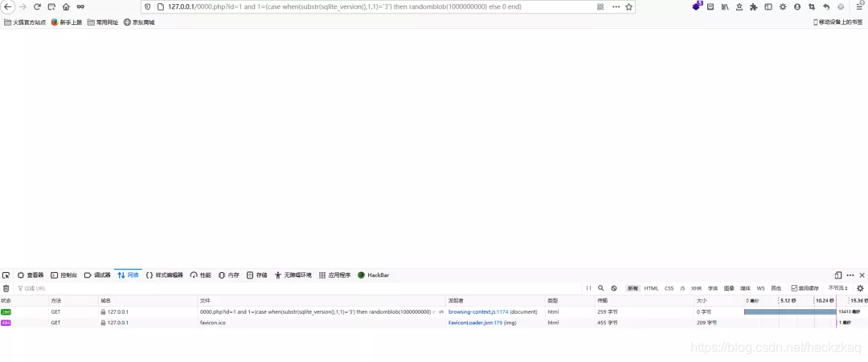Enable the CSS request filter
The image size is (868, 362).
point(669,288)
